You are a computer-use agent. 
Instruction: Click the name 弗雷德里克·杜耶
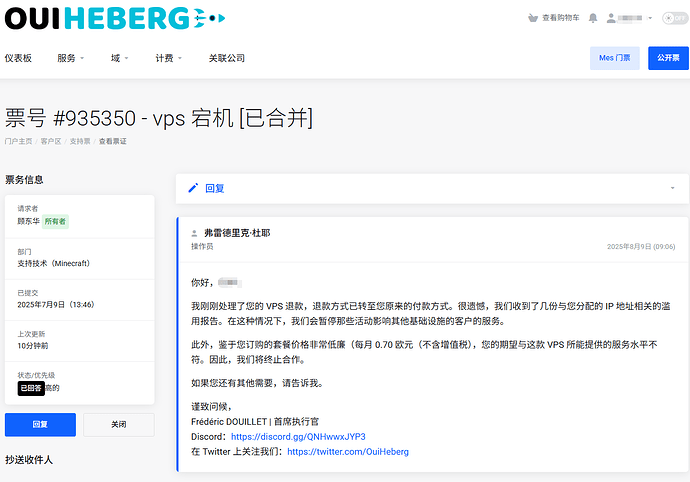point(237,233)
